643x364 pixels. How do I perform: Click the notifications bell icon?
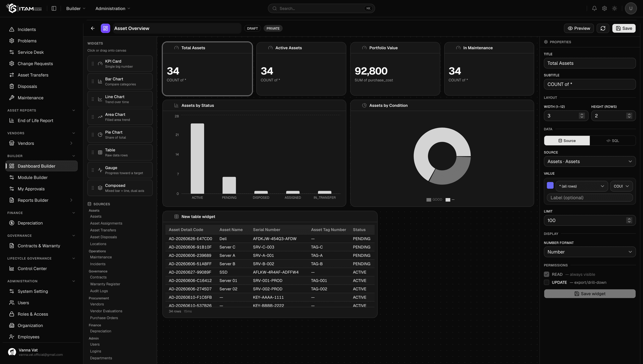594,8
